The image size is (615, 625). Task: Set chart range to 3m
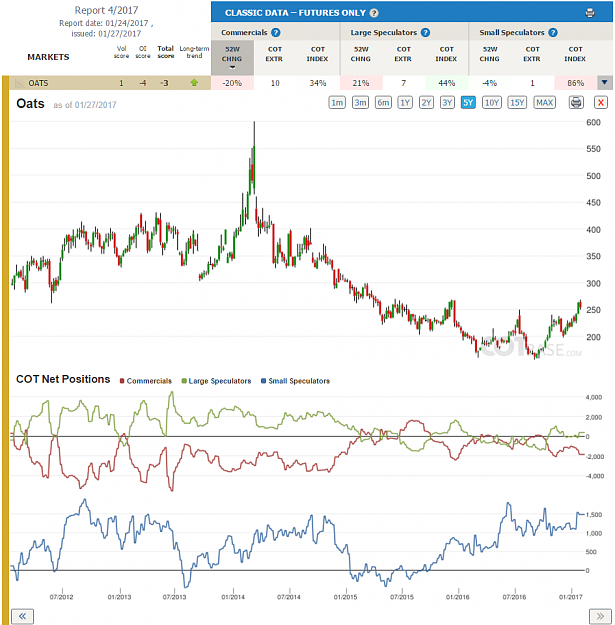coord(360,102)
